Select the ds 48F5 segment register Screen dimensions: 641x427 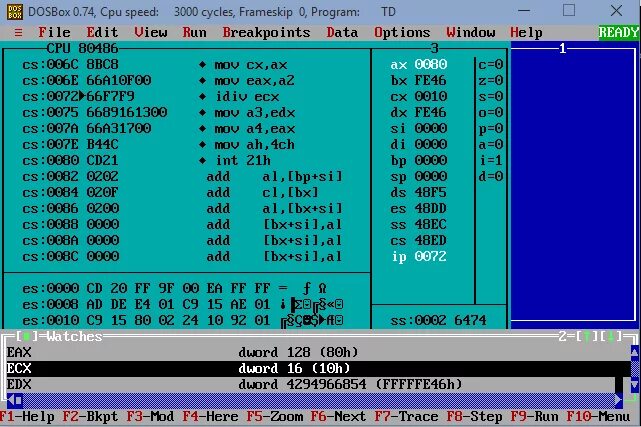(419, 192)
